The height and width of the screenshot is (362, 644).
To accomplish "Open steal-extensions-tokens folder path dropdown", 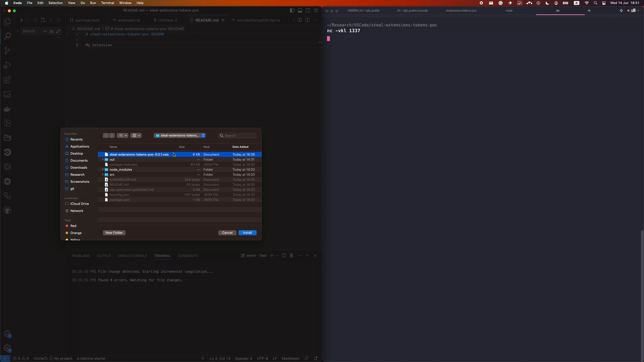I will (x=180, y=135).
